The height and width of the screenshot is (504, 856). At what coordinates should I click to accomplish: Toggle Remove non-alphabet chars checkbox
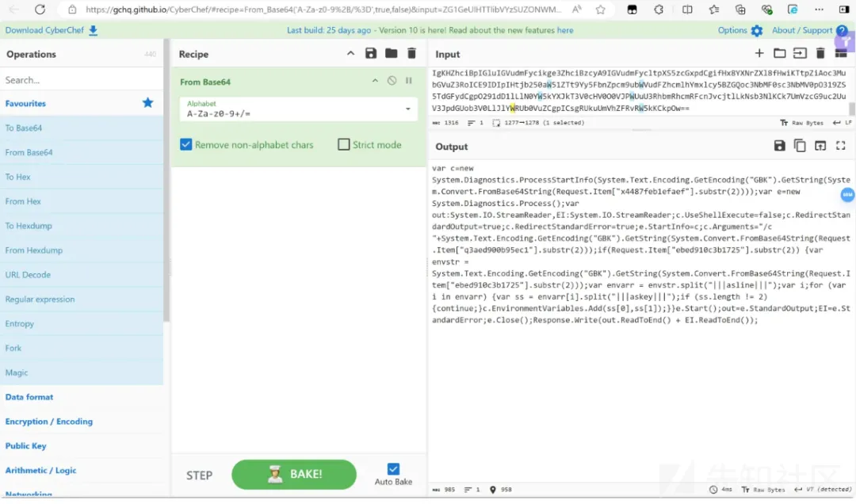[x=186, y=145]
